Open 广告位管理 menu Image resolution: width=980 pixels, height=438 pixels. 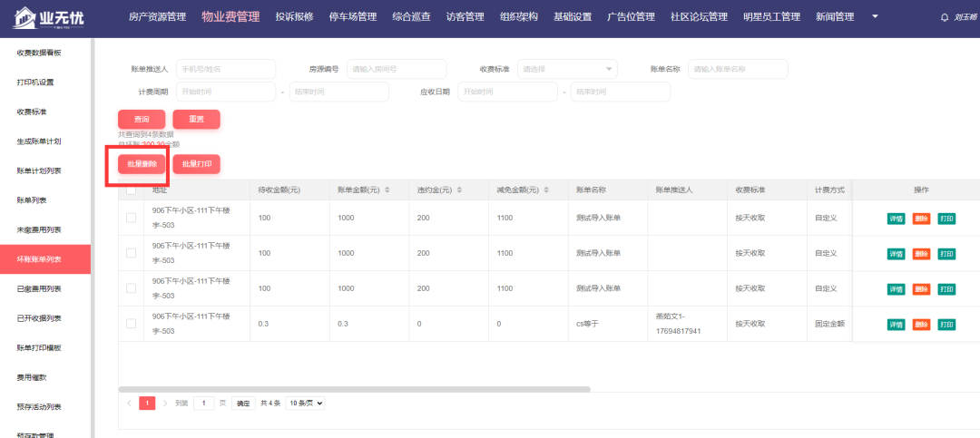631,17
